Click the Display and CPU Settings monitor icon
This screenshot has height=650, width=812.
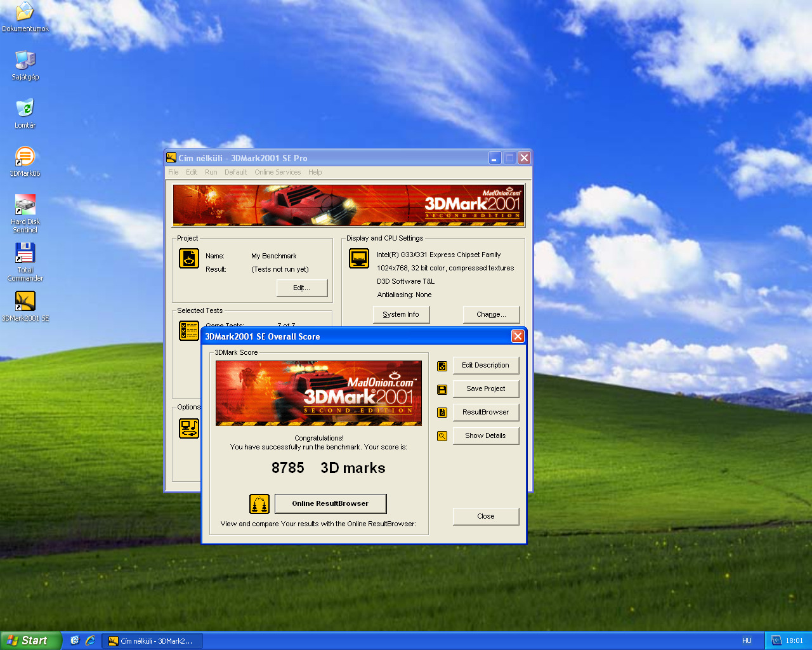(x=359, y=258)
